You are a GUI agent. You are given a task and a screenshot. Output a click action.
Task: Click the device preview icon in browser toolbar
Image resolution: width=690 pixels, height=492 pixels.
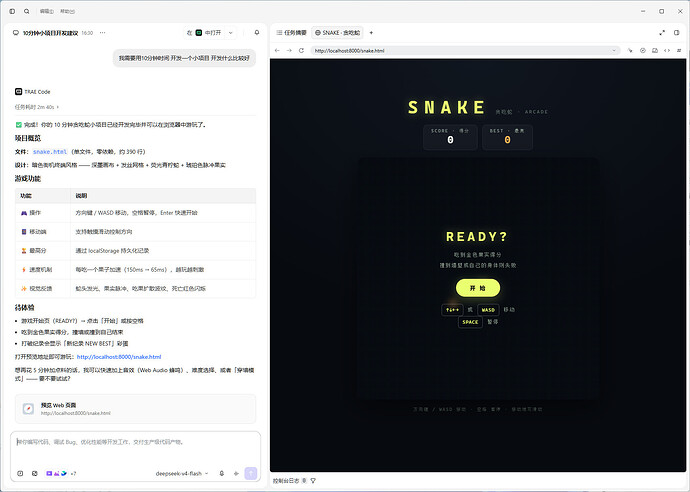(655, 51)
